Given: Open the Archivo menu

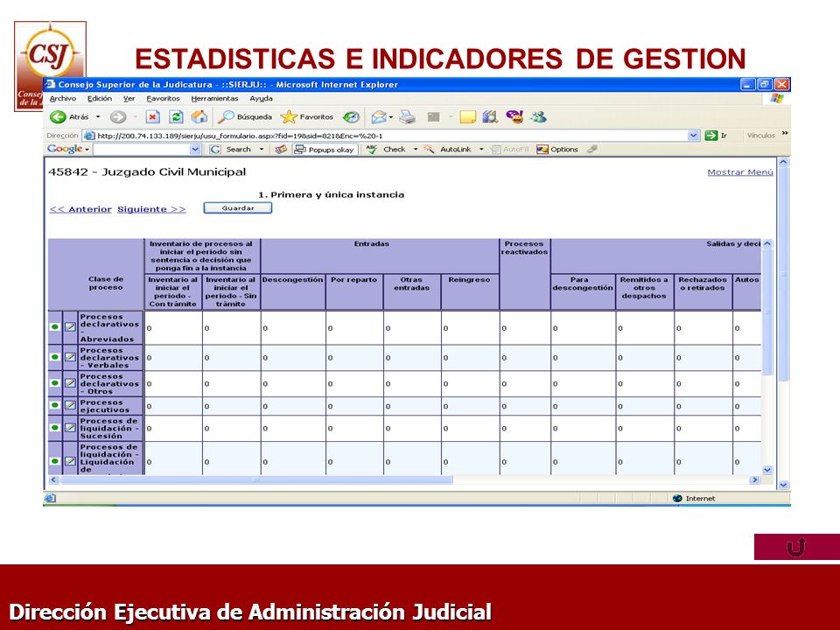Looking at the screenshot, I should [x=63, y=99].
